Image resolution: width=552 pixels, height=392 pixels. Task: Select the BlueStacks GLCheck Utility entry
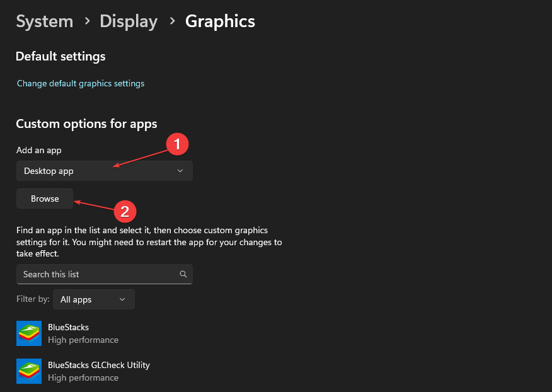coord(99,365)
